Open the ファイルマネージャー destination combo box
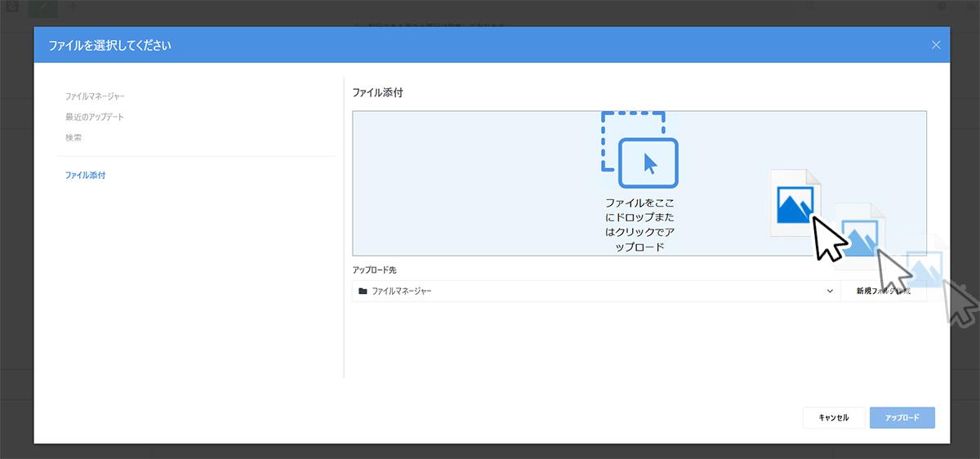The width and height of the screenshot is (980, 459). point(596,291)
